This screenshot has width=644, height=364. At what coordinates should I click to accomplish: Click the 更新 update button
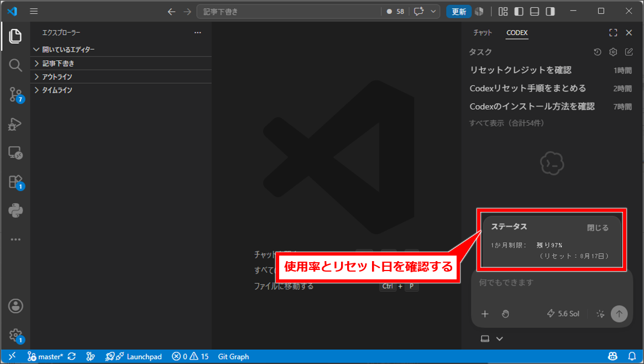459,12
